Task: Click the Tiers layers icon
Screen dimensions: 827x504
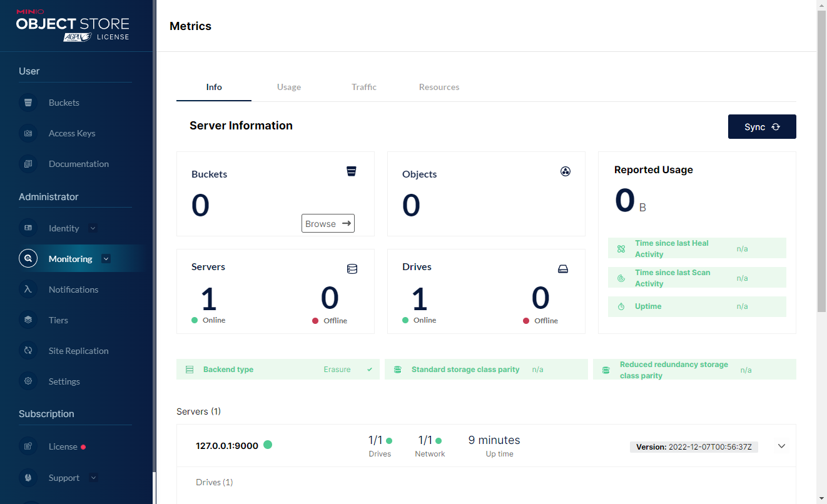Action: coord(28,320)
